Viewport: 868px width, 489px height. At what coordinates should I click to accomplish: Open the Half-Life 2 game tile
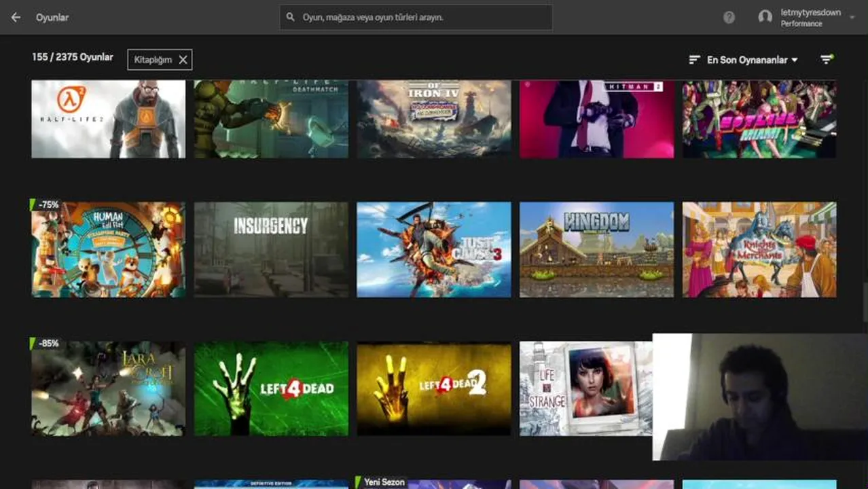(x=109, y=120)
